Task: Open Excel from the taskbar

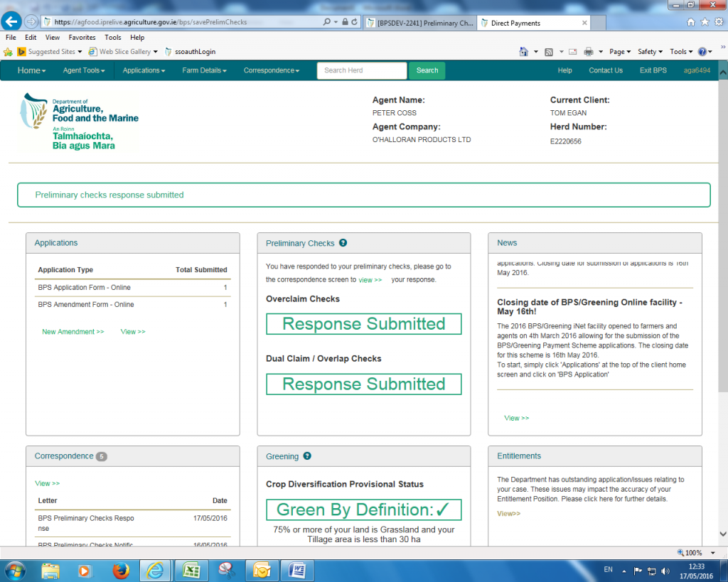Action: pos(191,570)
